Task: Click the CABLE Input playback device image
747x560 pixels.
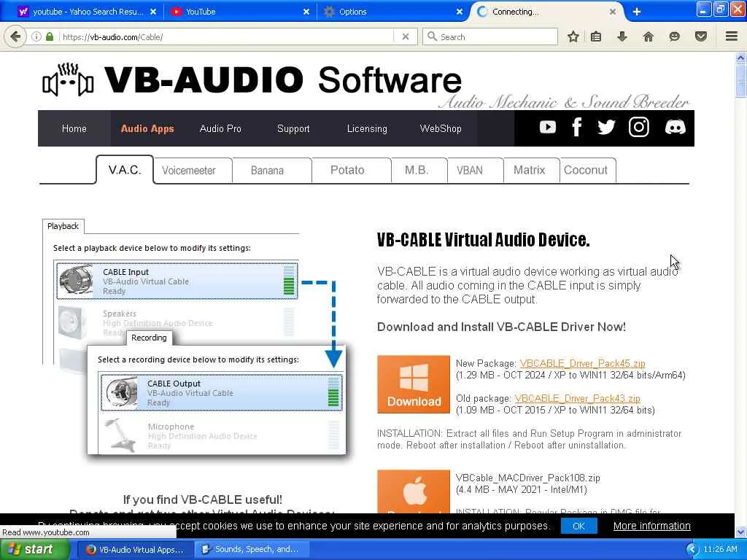Action: click(76, 280)
